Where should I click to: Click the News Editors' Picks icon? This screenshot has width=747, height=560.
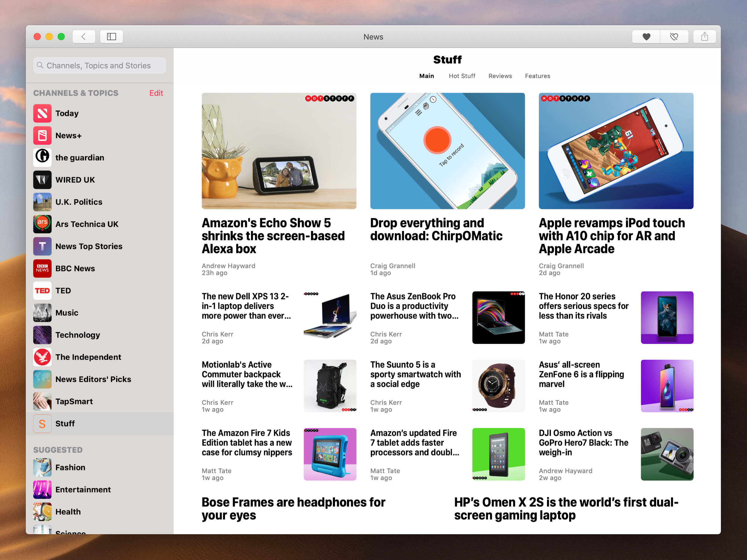point(42,380)
